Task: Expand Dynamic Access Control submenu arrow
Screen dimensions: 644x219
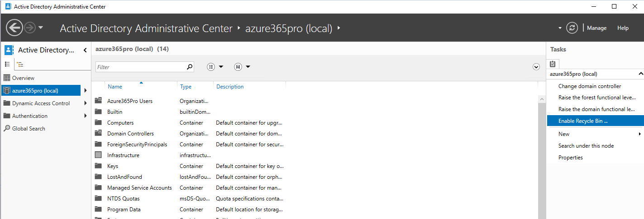Action: tap(85, 103)
